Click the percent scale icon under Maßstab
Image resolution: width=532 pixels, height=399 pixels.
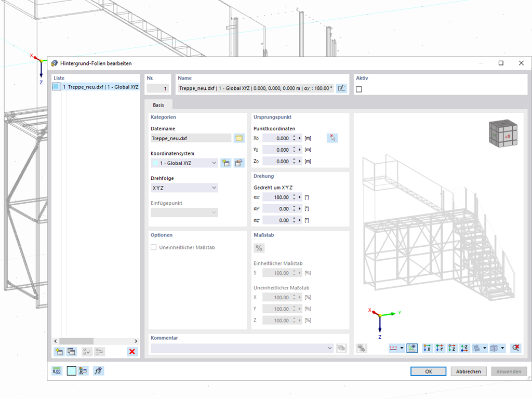coord(259,248)
